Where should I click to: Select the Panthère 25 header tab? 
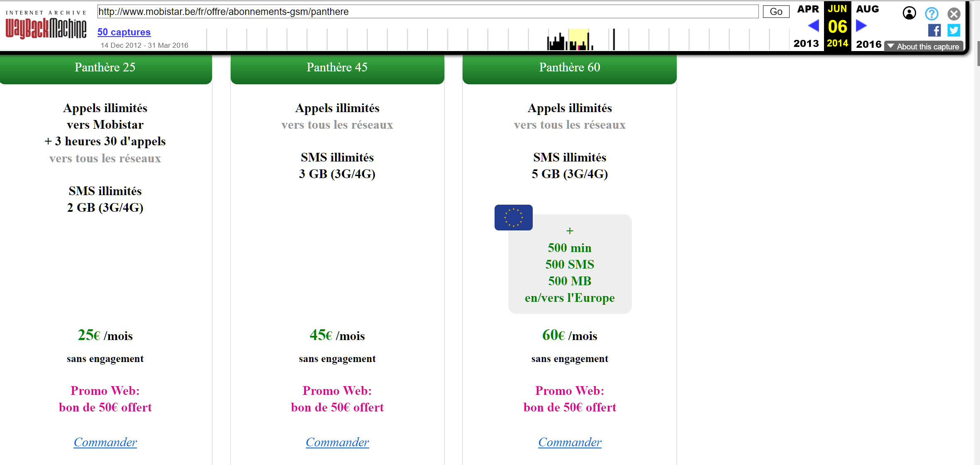[x=105, y=67]
